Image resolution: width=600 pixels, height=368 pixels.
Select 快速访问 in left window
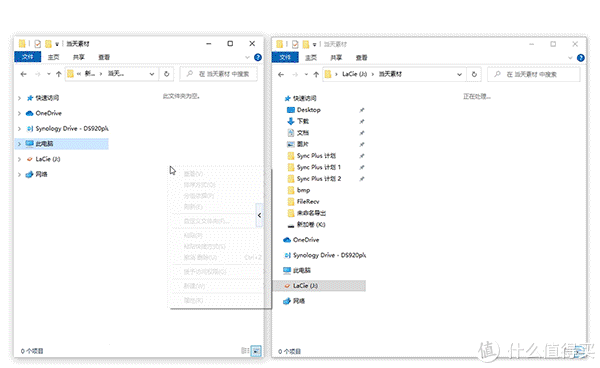[42, 98]
